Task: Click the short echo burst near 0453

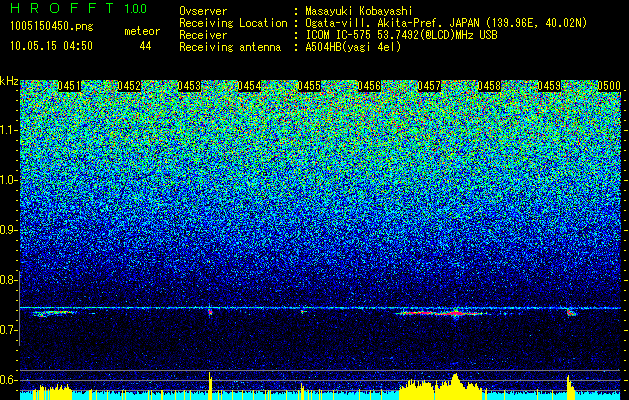Action: click(210, 311)
